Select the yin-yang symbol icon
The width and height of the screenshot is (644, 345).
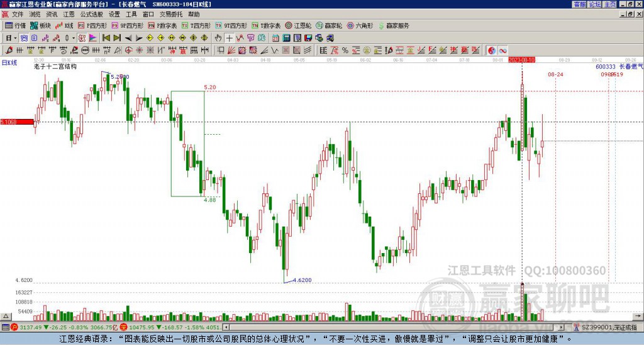pos(492,50)
